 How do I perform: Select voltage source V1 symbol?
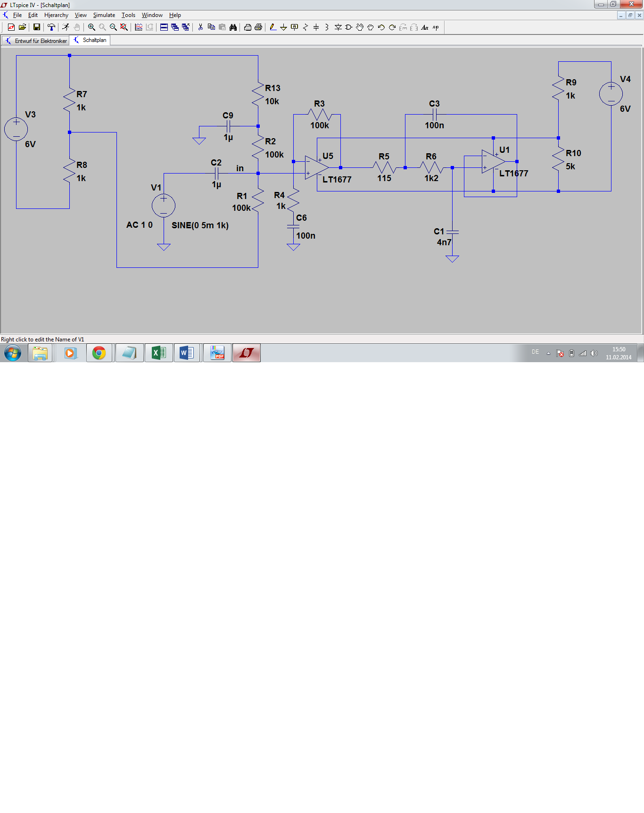pos(164,206)
